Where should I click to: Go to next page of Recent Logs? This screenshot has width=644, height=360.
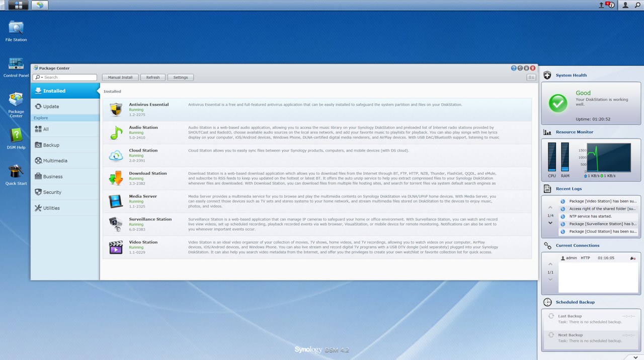click(550, 223)
